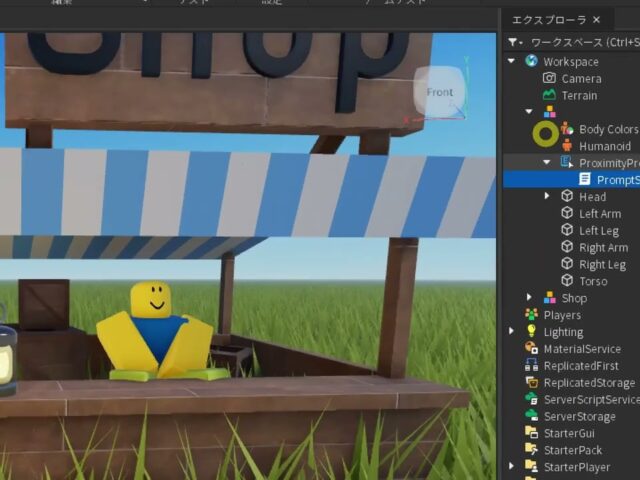Select the Torso row label

coord(593,281)
